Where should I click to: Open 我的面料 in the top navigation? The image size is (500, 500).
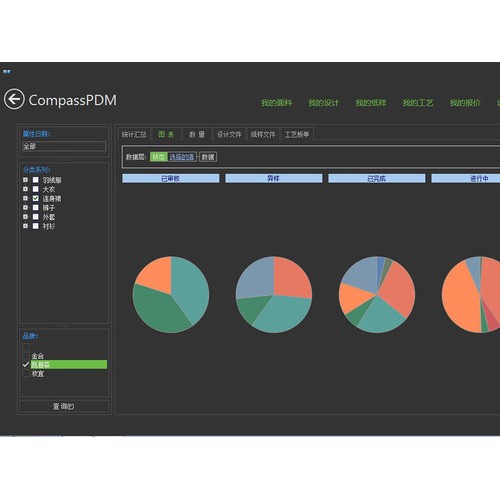(277, 103)
